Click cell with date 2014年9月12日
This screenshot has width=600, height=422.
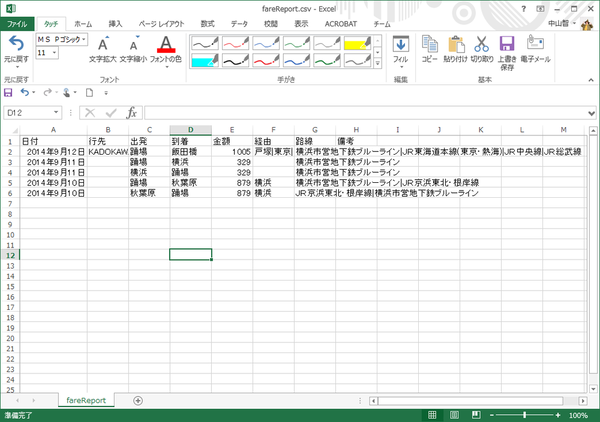[x=54, y=152]
